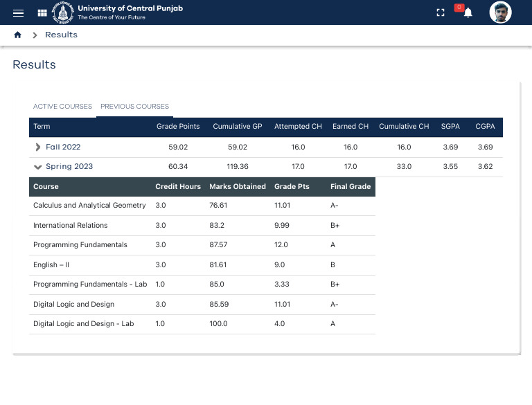This screenshot has height=405, width=532.
Task: Open the notifications bell
Action: click(x=468, y=13)
